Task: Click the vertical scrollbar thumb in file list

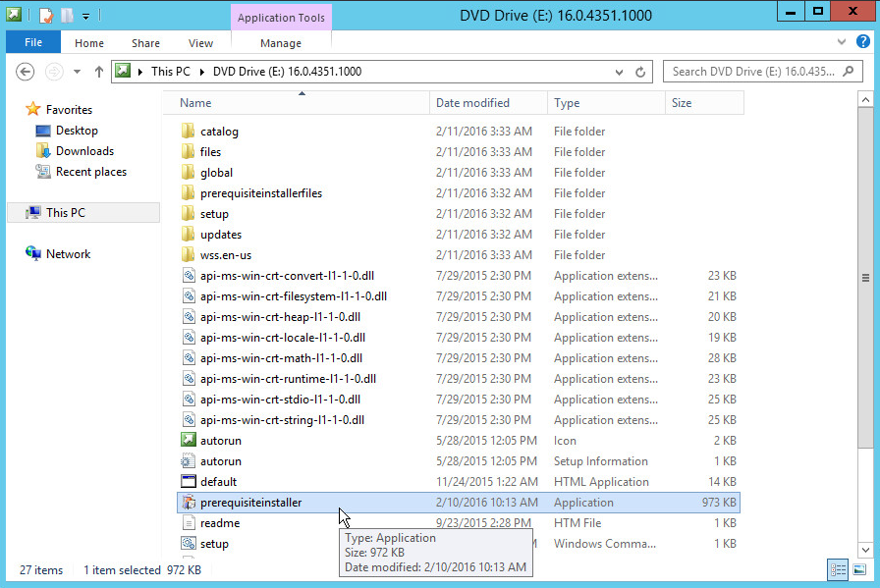Action: [865, 278]
